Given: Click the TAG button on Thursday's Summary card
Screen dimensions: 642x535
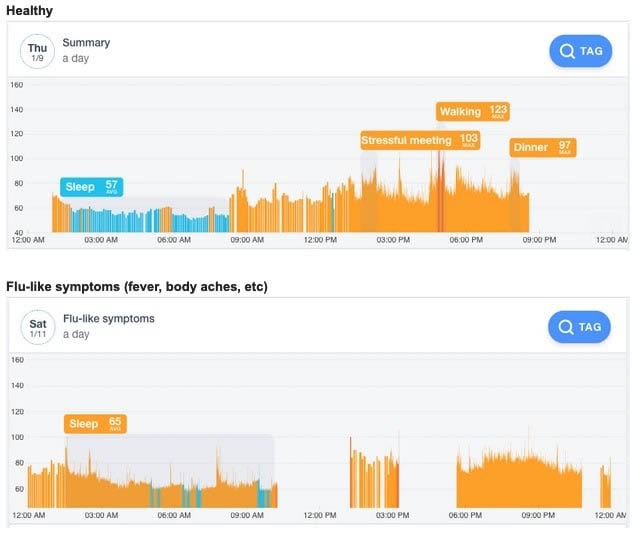Looking at the screenshot, I should [580, 51].
